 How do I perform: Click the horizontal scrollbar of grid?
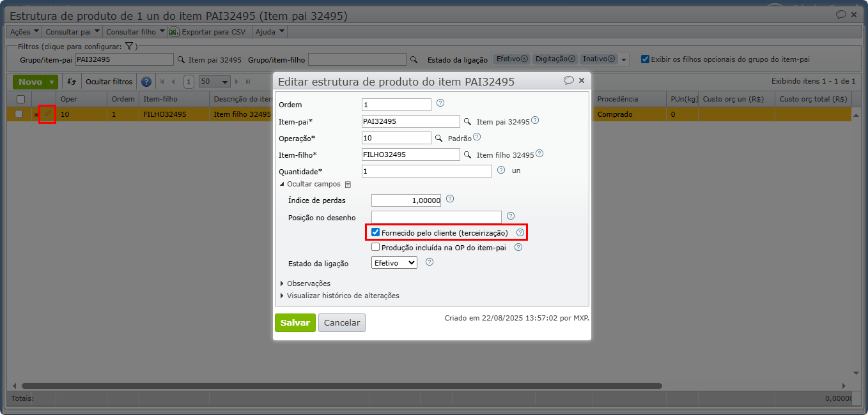[342, 386]
